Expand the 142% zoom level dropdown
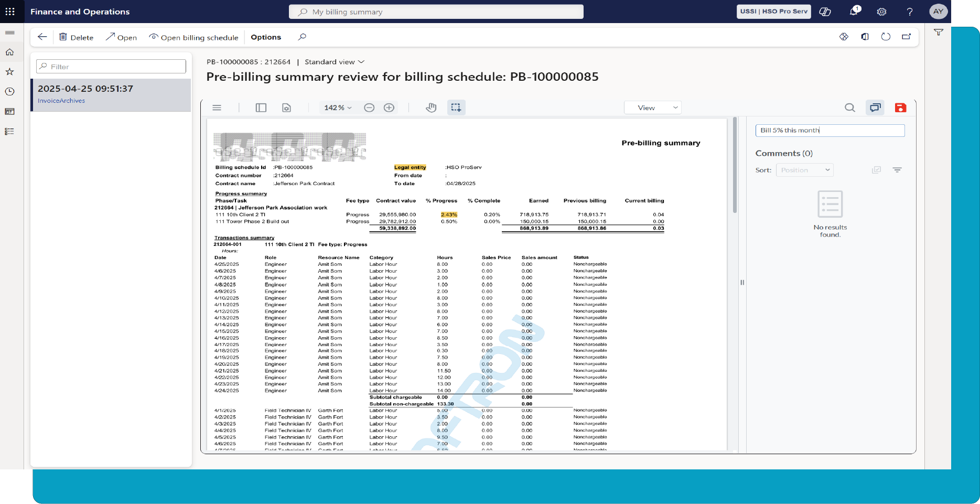 (338, 108)
